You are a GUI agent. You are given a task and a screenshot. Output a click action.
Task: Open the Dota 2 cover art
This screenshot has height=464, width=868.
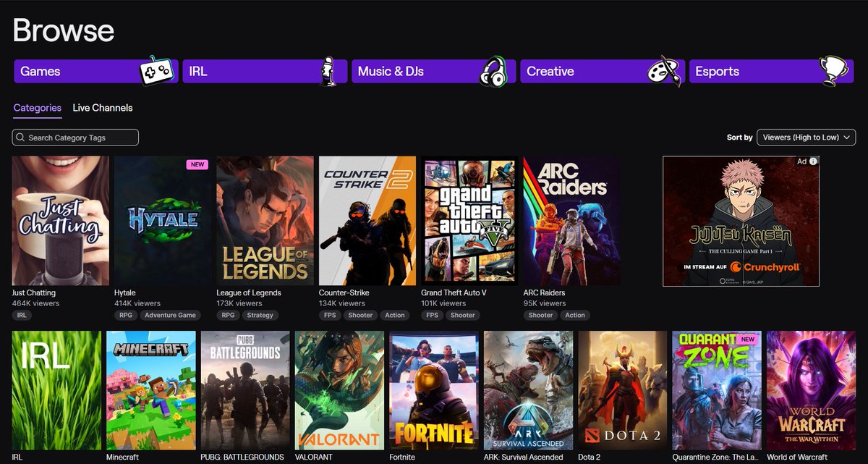(x=623, y=391)
